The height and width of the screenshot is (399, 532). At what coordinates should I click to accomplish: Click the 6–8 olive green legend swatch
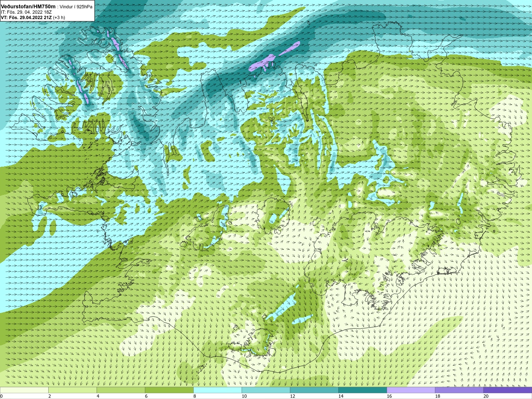click(169, 390)
